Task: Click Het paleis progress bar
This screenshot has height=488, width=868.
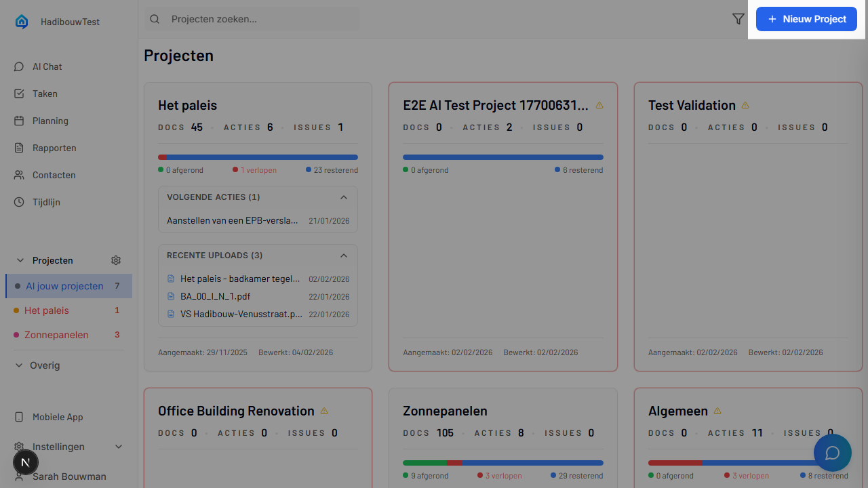Action: (258, 157)
